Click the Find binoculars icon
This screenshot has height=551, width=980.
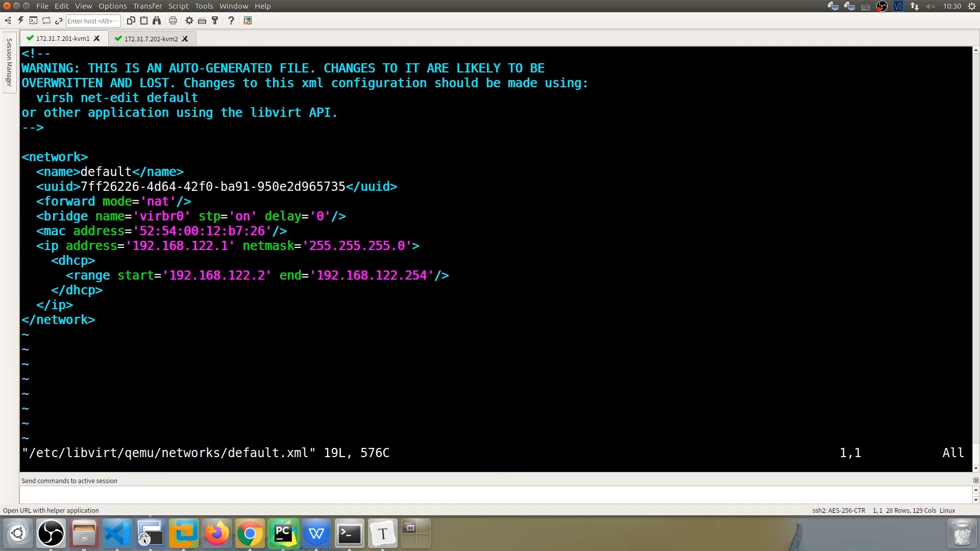157,20
